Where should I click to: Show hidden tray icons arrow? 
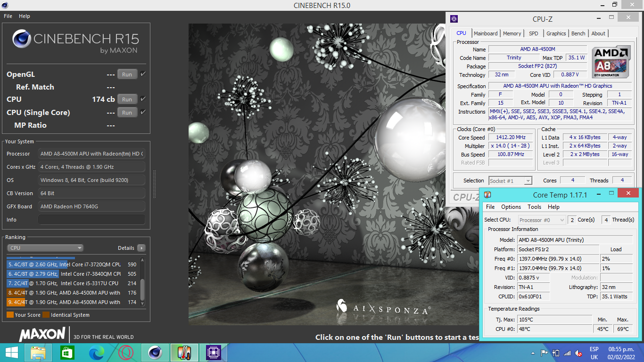point(533,353)
